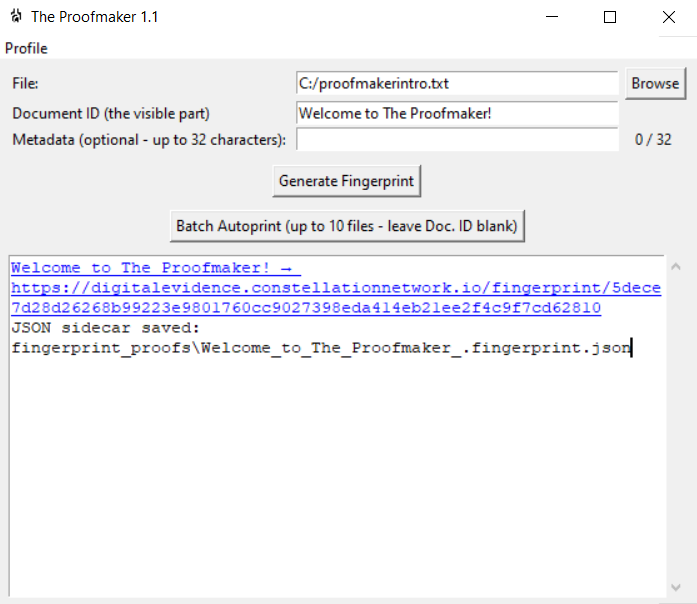Click the 'JSON sidecar saved:' text line
Viewport: 697px width, 604px height.
click(106, 328)
